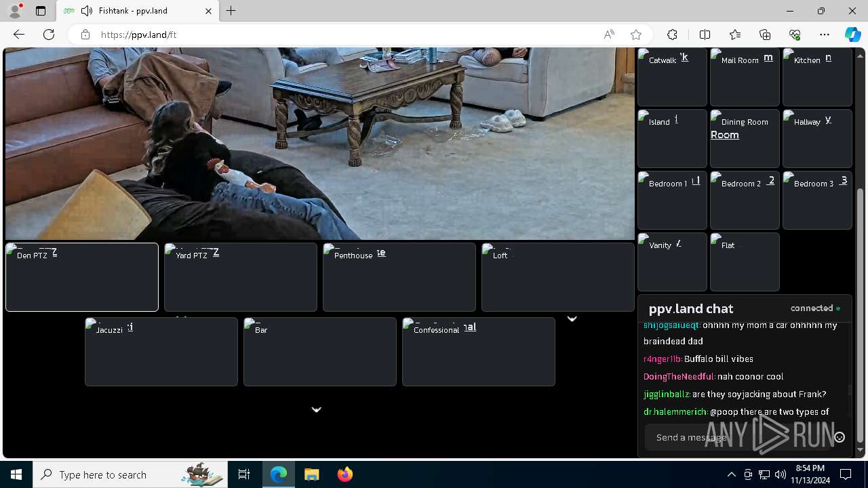
Task: Click the r4nger1lb username in chat
Action: click(x=663, y=359)
